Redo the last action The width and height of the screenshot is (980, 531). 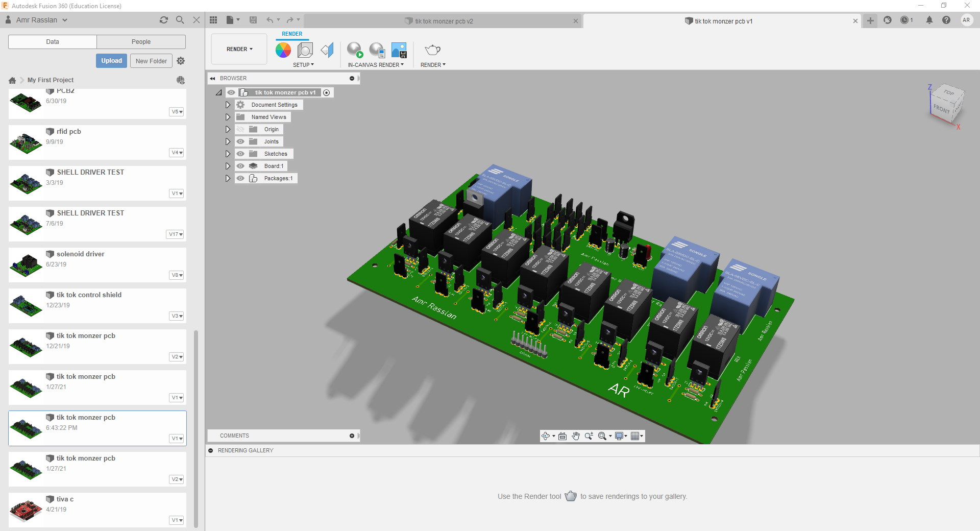290,20
